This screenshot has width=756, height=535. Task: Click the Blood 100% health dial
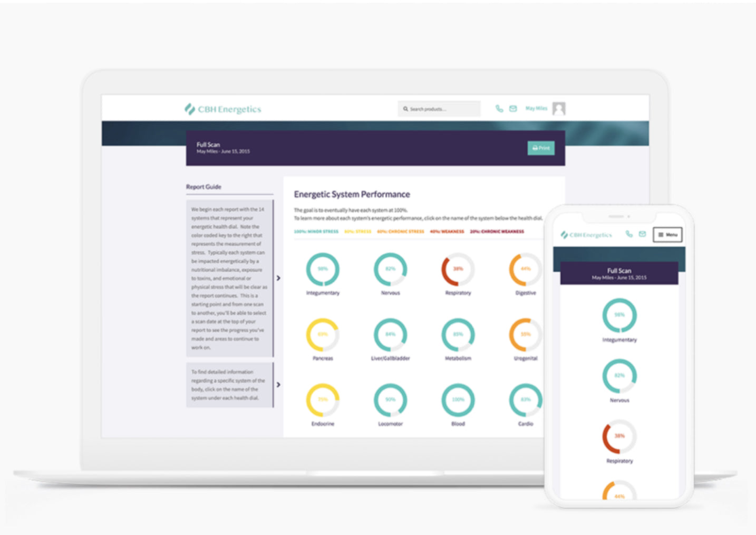(458, 400)
